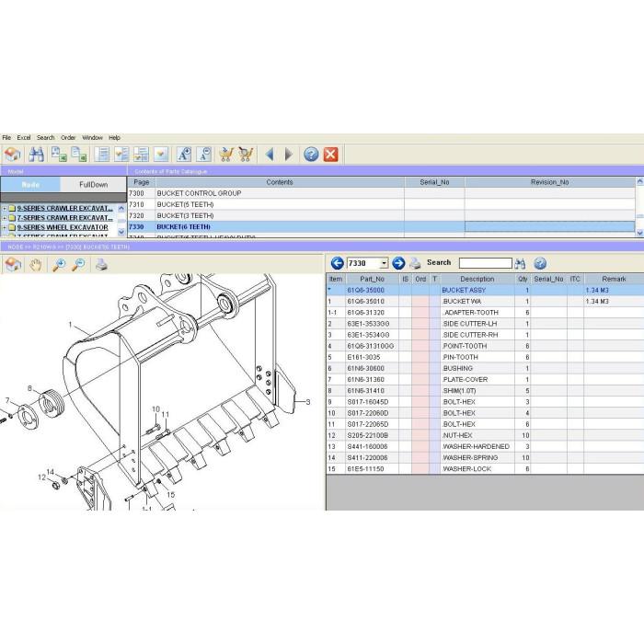Open the Search menu
The height and width of the screenshot is (644, 644).
click(x=46, y=138)
